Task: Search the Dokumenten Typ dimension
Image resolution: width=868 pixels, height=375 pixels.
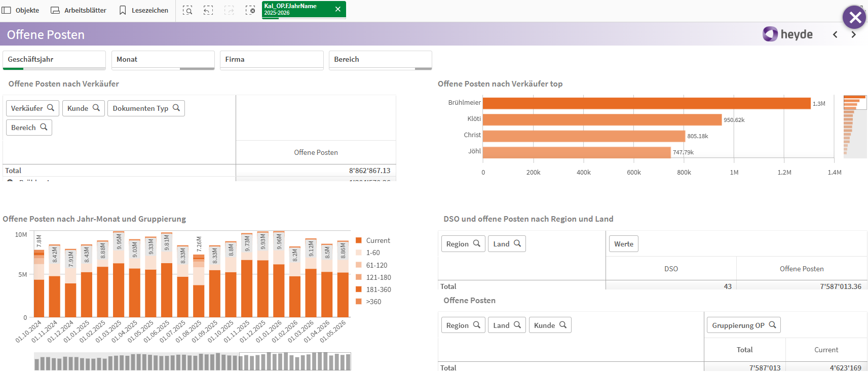Action: 176,108
